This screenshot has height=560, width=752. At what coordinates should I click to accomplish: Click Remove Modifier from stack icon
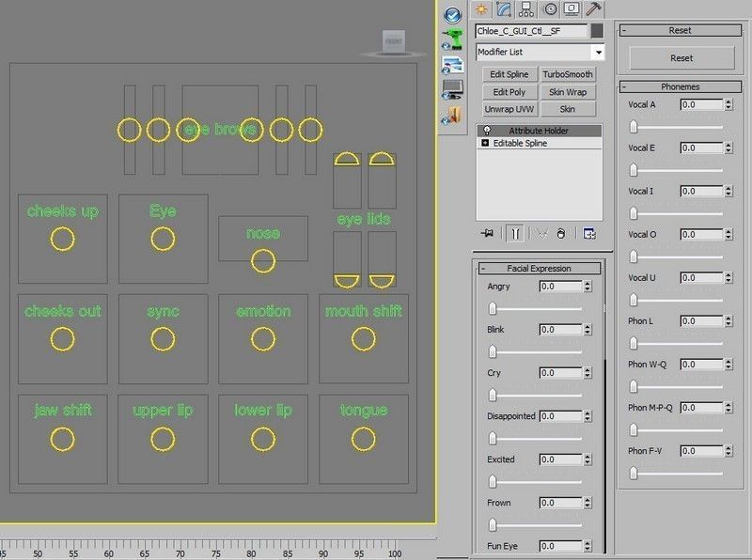560,234
